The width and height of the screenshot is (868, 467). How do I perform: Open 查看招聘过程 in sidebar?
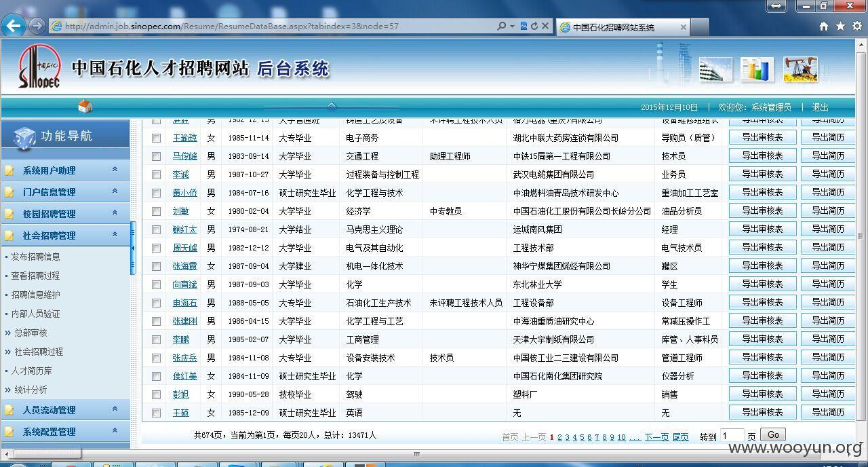[x=35, y=276]
